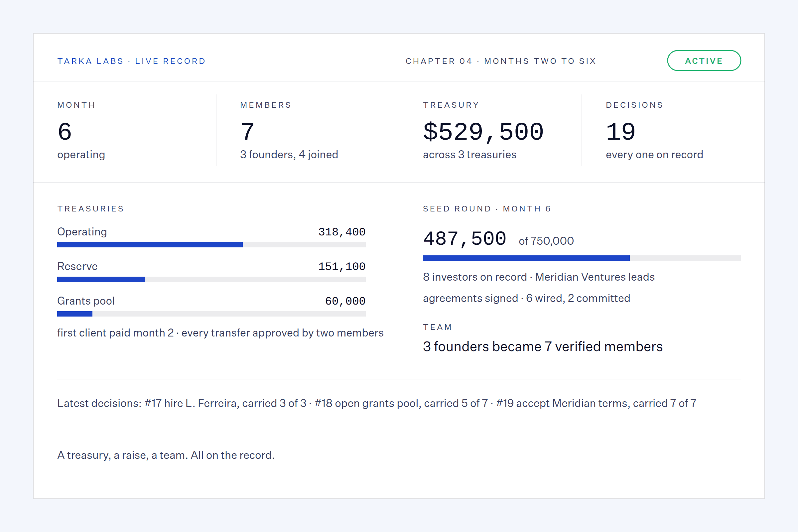The height and width of the screenshot is (532, 798).
Task: Click the SEED ROUND · MONTH 6 heading
Action: (x=487, y=209)
